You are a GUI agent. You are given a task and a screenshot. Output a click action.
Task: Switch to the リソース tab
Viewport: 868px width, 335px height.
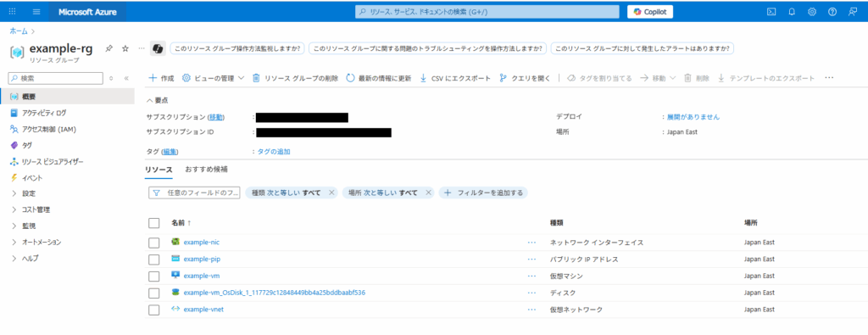pos(159,170)
